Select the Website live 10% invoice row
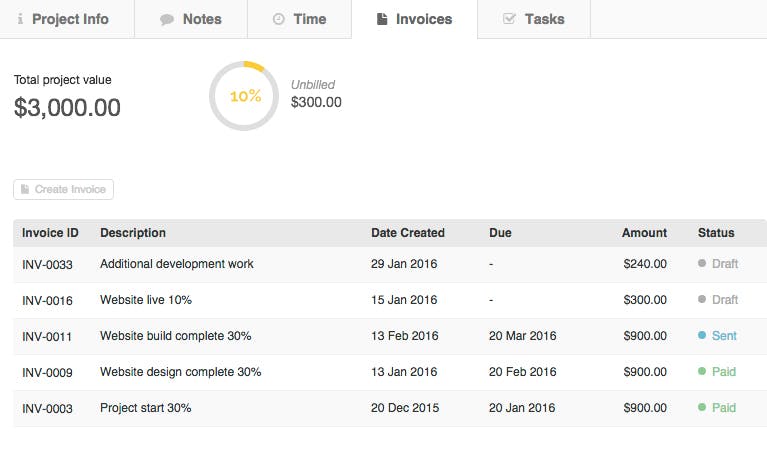 (x=390, y=300)
